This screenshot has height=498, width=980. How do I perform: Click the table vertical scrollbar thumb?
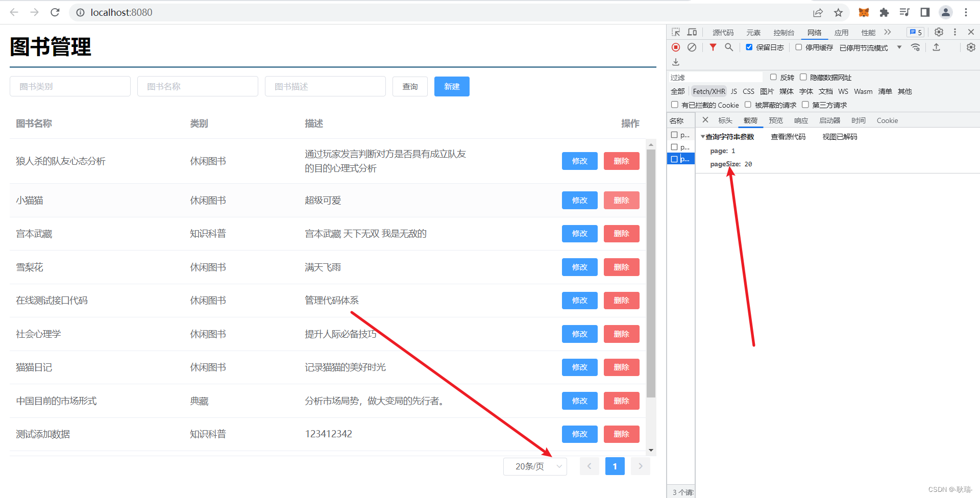(651, 273)
